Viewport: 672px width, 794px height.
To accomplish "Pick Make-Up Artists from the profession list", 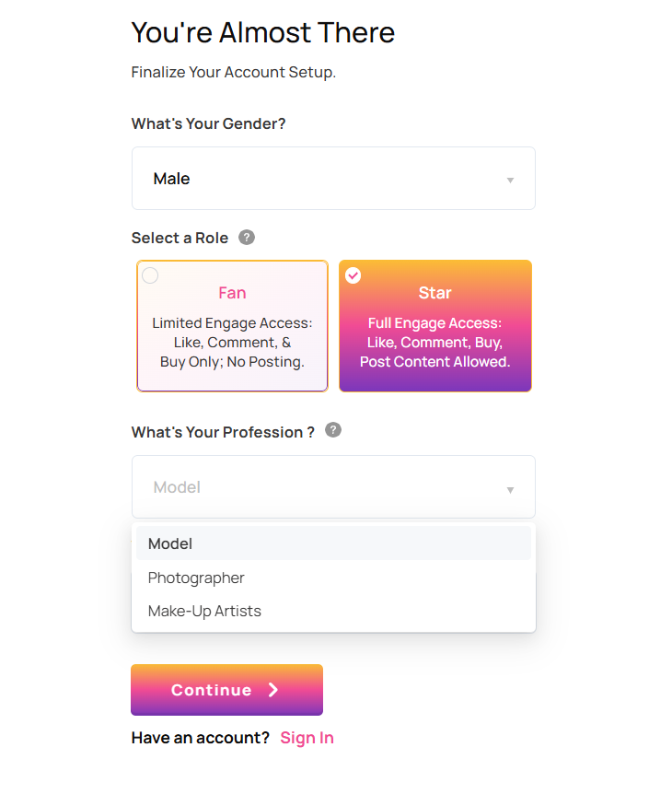I will pos(204,611).
